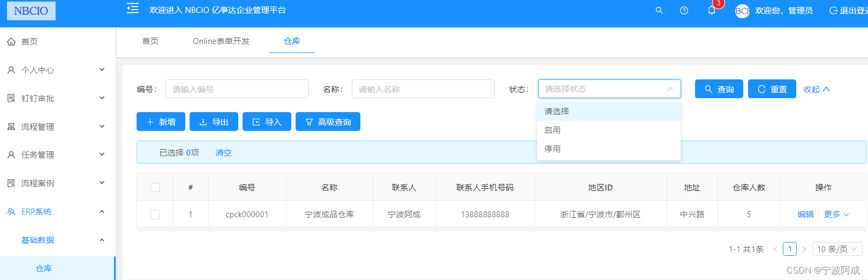Switch to Online表单开发 tab

tap(221, 41)
